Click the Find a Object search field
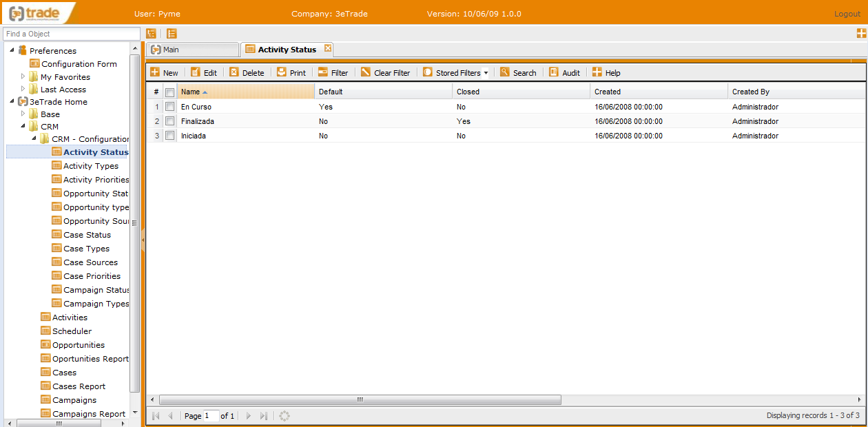868x427 pixels. coord(72,34)
